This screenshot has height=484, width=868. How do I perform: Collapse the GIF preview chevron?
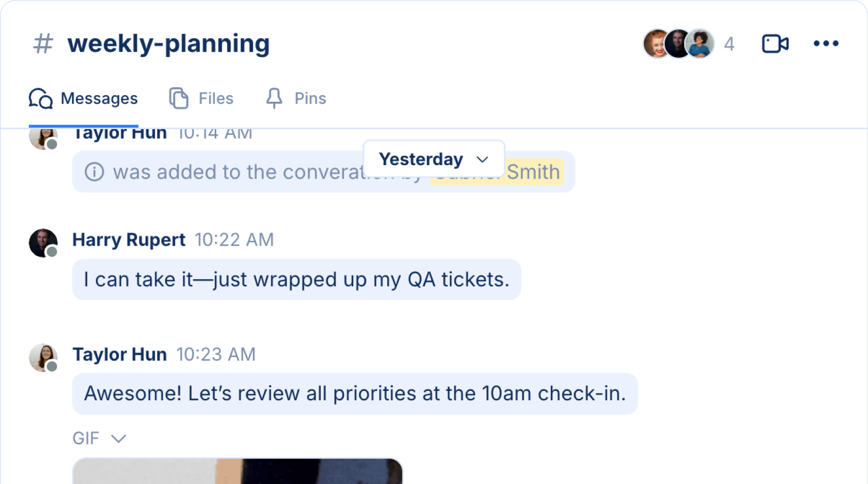click(119, 438)
